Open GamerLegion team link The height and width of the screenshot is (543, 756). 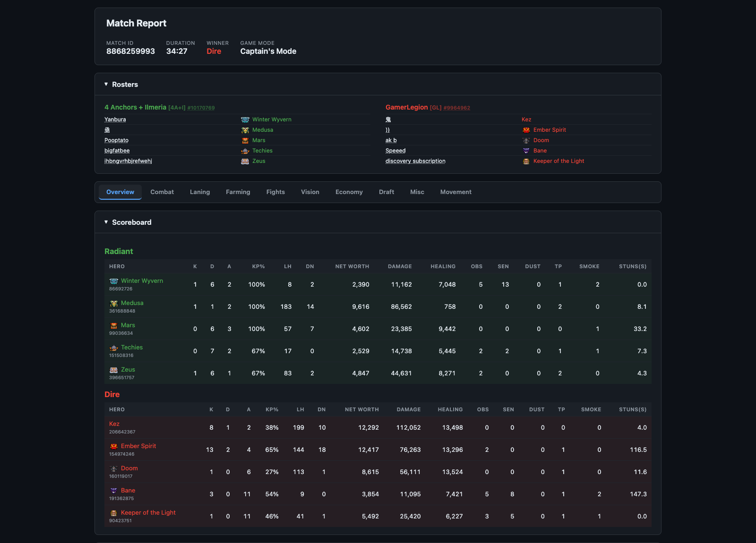point(407,108)
